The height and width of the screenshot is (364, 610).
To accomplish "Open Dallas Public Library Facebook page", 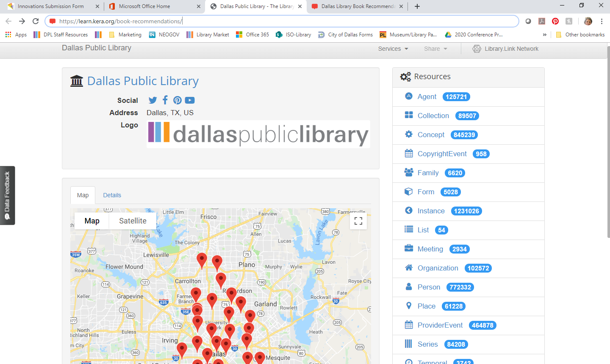I will pos(165,100).
